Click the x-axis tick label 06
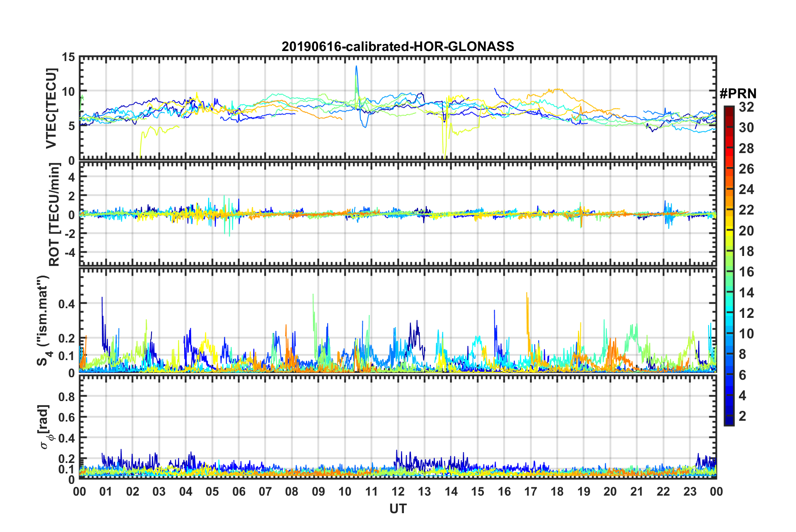Viewport: 796px width, 532px height. click(239, 491)
